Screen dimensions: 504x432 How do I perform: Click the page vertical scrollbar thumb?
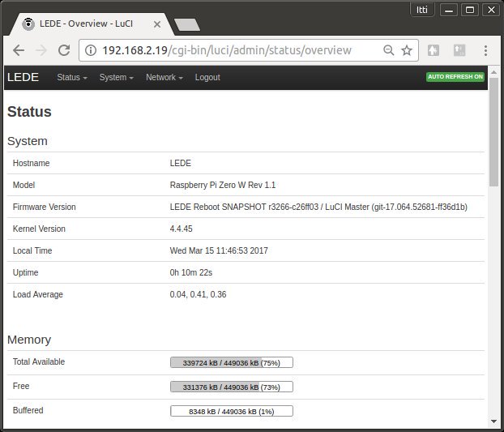(x=493, y=132)
